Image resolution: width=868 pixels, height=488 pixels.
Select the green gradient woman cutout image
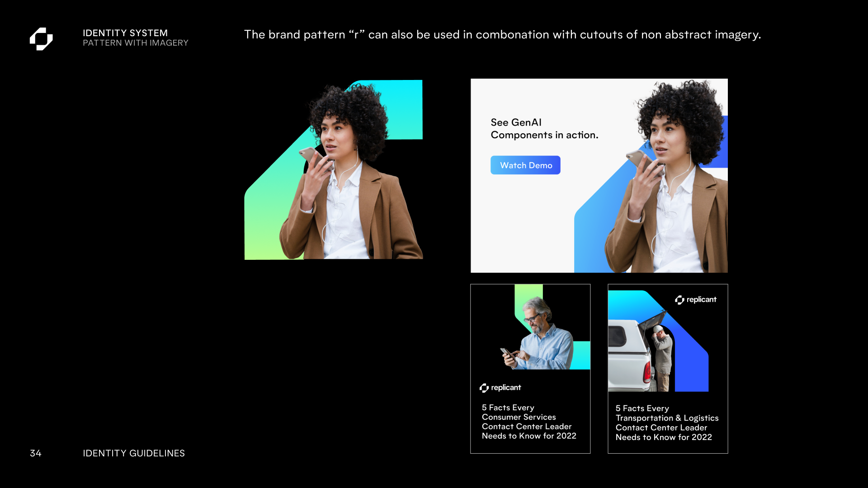pyautogui.click(x=334, y=170)
